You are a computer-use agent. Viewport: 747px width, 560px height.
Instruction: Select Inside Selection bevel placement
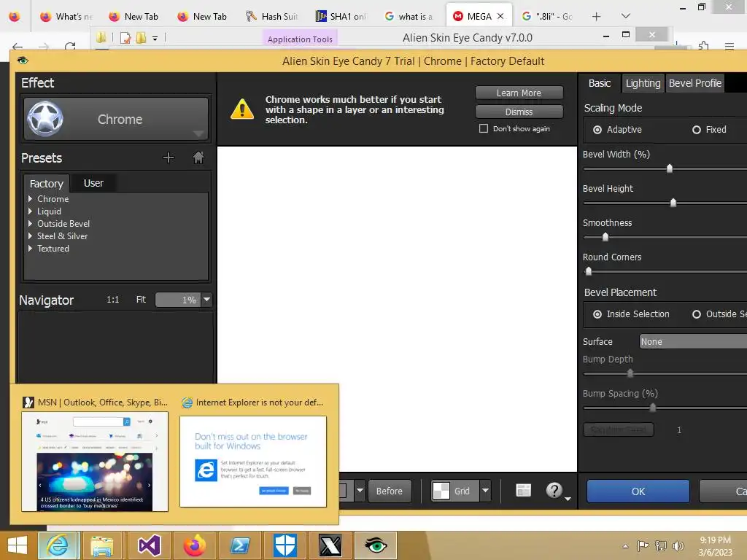click(597, 314)
